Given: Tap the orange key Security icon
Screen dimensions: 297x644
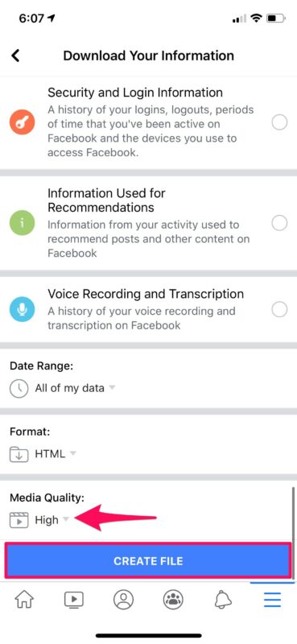Looking at the screenshot, I should pos(22,122).
